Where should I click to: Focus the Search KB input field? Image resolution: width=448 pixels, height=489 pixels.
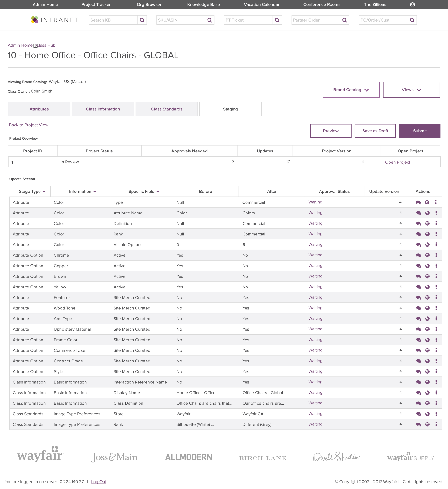[x=113, y=20]
